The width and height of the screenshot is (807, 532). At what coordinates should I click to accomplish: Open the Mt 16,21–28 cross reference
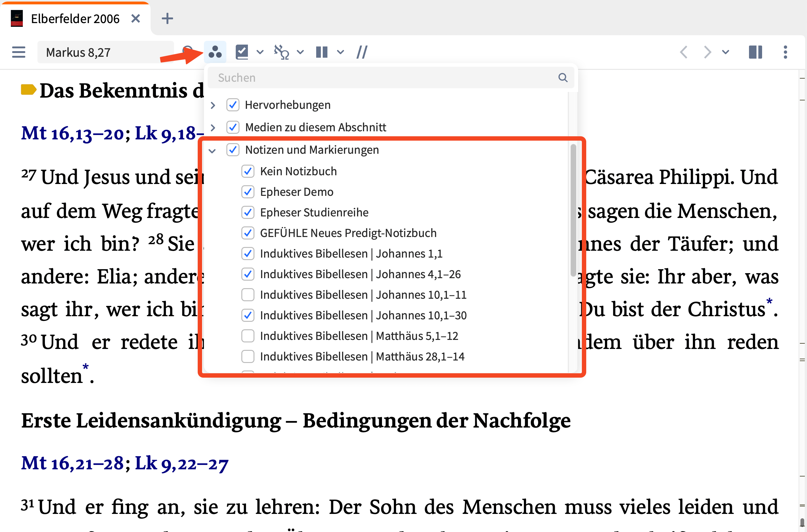click(x=72, y=463)
